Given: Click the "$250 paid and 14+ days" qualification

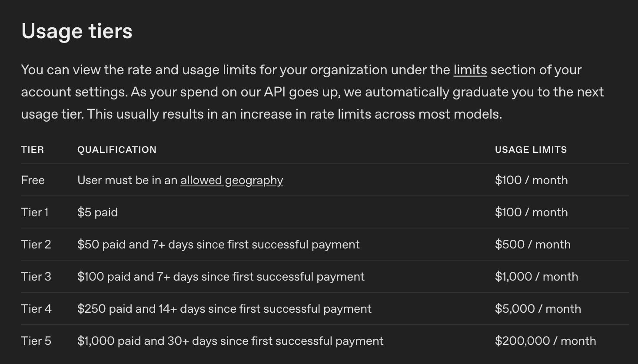Looking at the screenshot, I should [x=224, y=309].
